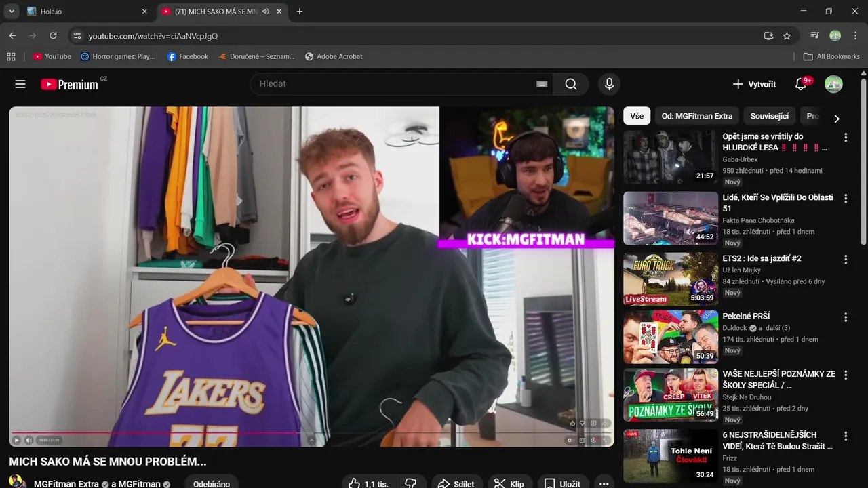Viewport: 868px width, 488px height.
Task: Select the MICH SAKO MÁ SE browser tab
Action: tap(216, 12)
